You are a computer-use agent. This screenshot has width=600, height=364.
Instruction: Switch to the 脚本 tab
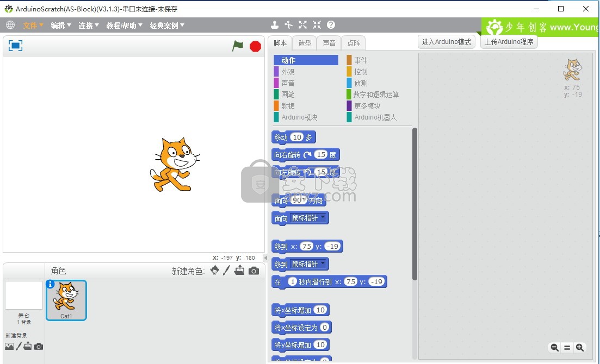(280, 43)
